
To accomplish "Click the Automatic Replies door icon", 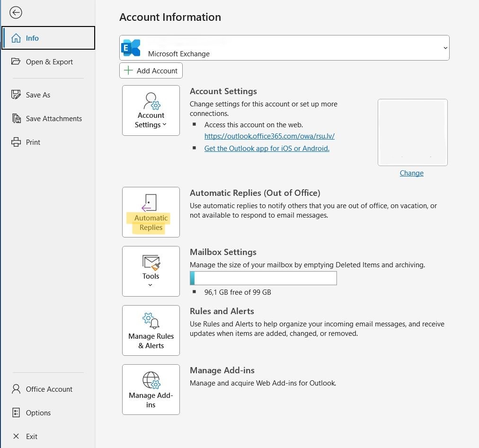I will click(150, 203).
